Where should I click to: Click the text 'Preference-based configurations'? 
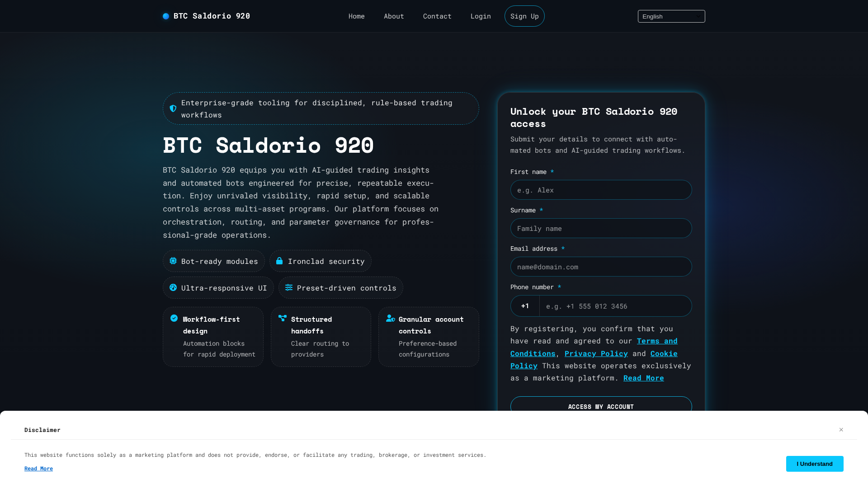coord(428,349)
